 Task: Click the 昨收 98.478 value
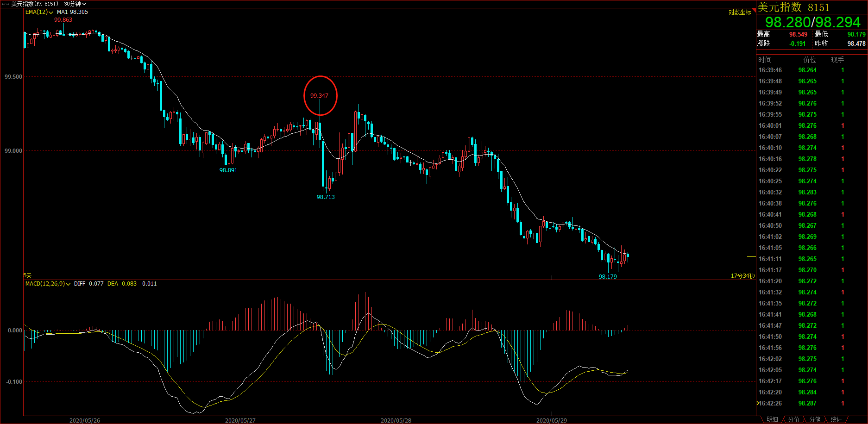click(x=856, y=44)
